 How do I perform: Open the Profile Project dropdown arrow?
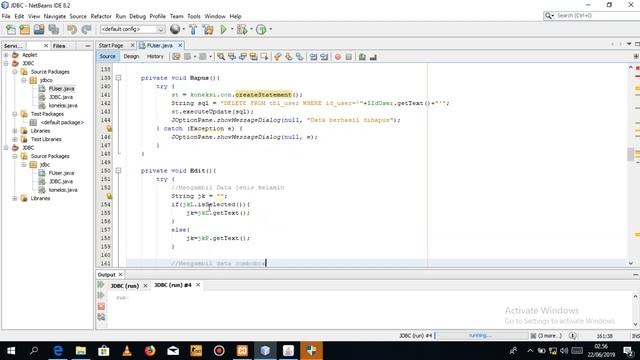(271, 29)
